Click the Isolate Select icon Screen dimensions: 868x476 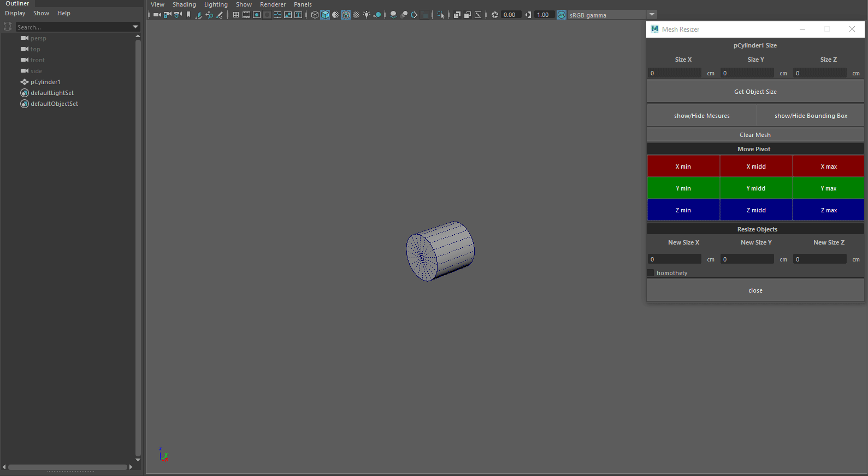[441, 15]
